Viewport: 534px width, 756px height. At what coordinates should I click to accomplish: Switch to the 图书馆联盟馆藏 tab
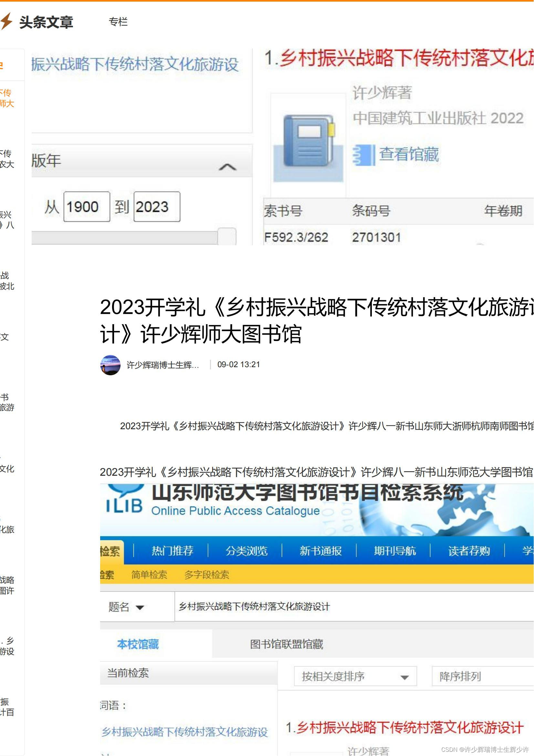pyautogui.click(x=287, y=644)
